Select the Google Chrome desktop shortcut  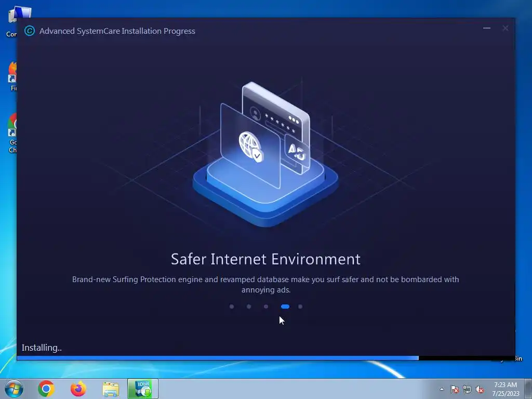point(12,133)
